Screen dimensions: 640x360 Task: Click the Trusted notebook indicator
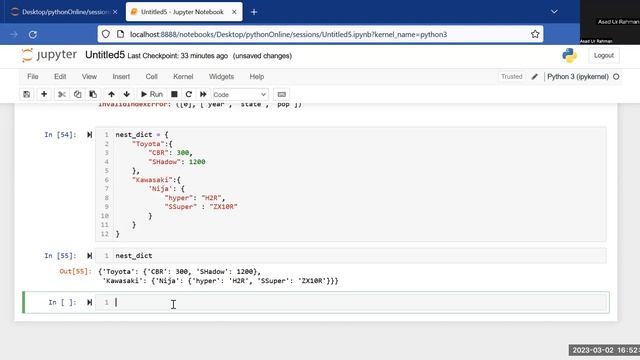(511, 76)
